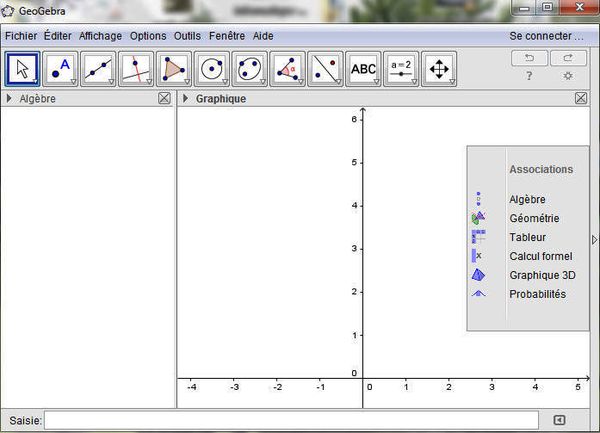Click the Calcul formel perspective icon
The height and width of the screenshot is (433, 600).
(x=477, y=256)
